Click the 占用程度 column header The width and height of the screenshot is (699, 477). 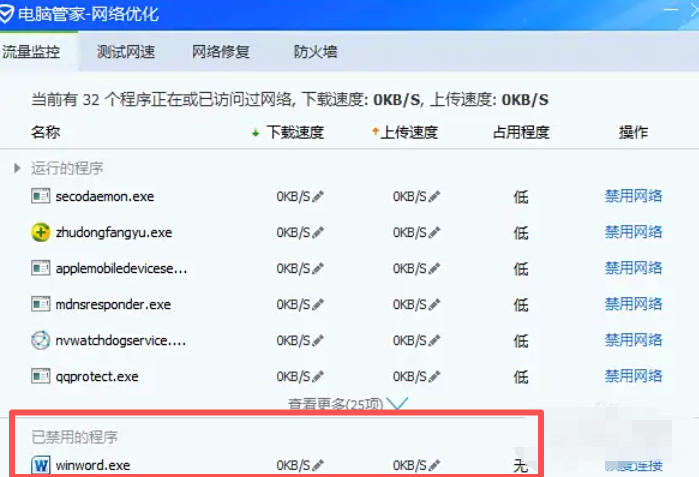click(x=520, y=132)
